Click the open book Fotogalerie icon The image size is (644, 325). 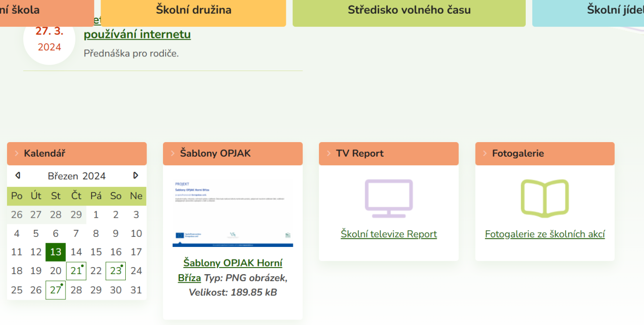(544, 199)
